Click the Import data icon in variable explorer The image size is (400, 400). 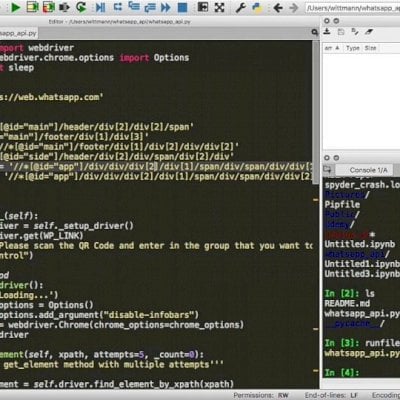click(327, 32)
